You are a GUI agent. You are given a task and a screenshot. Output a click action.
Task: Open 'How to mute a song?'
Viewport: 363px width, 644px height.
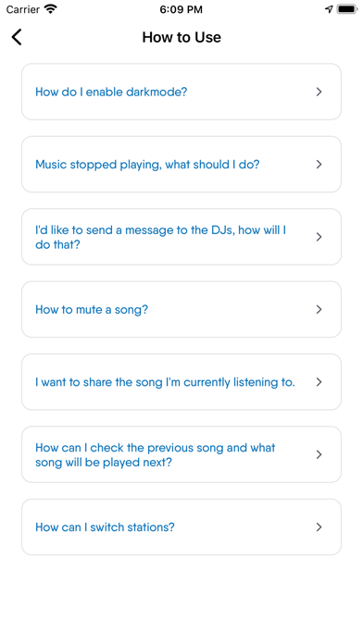(181, 310)
